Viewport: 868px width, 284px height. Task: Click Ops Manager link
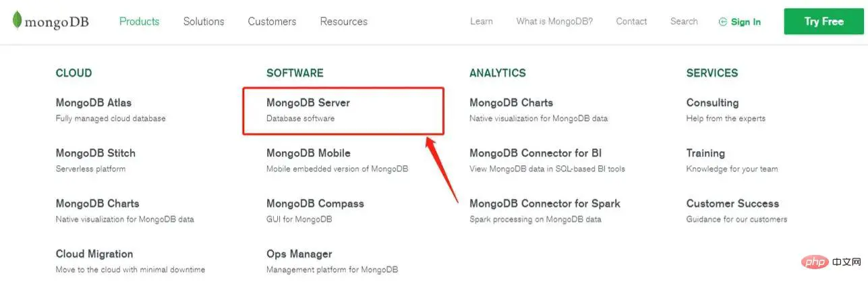[x=299, y=254]
